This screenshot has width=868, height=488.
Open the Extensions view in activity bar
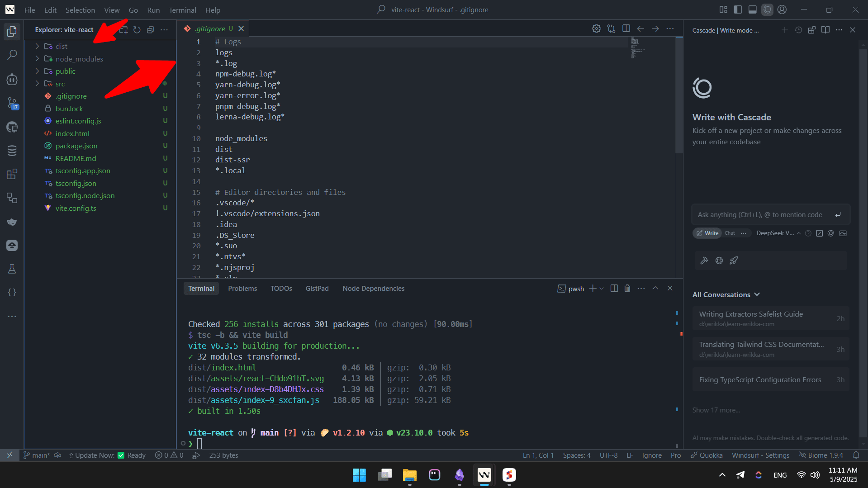[x=12, y=174]
